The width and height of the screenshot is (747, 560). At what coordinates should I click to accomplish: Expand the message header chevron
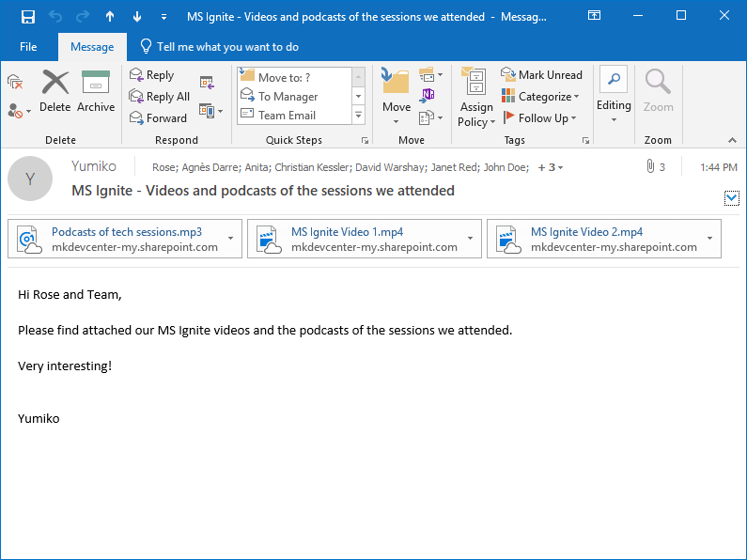pos(732,198)
